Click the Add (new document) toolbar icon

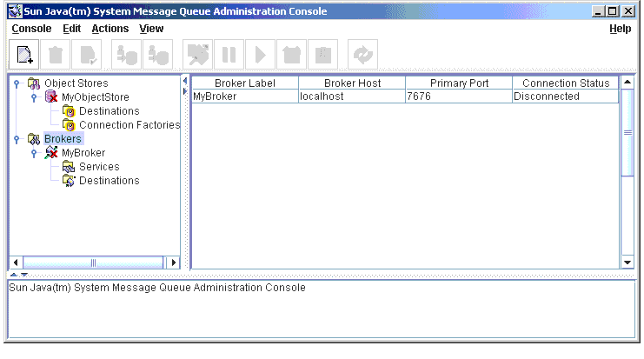pyautogui.click(x=24, y=55)
